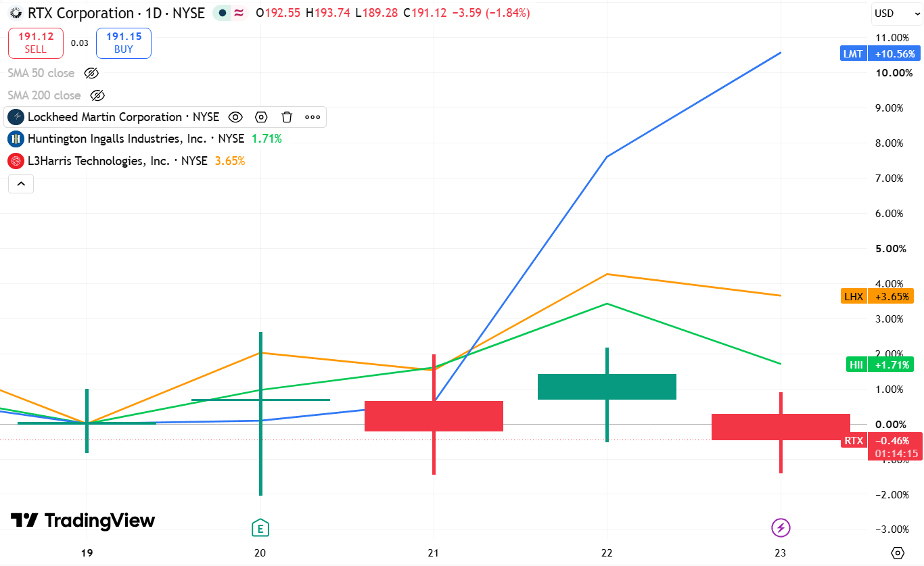Screen dimensions: 924x566
Task: Select the SMA 50 close legend label
Action: pos(41,73)
